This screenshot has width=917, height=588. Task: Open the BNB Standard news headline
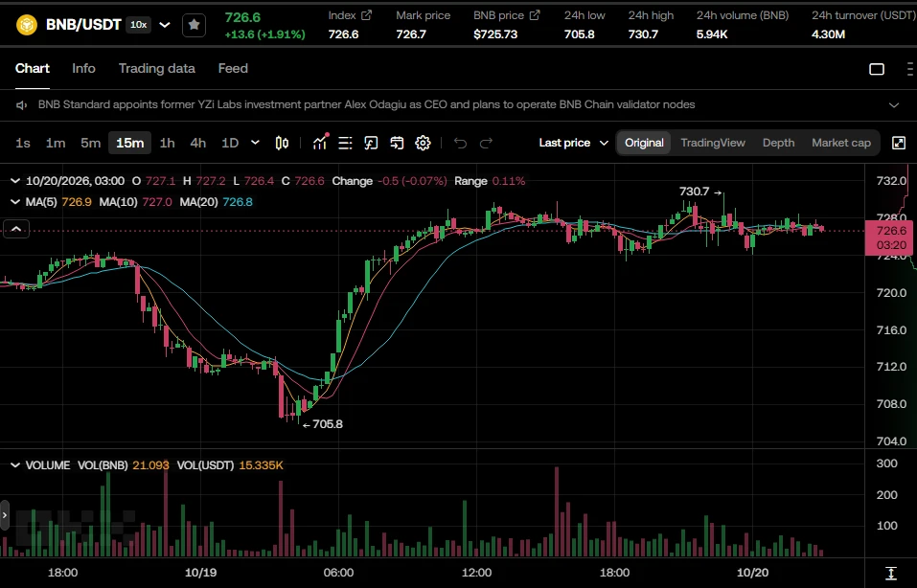click(367, 104)
